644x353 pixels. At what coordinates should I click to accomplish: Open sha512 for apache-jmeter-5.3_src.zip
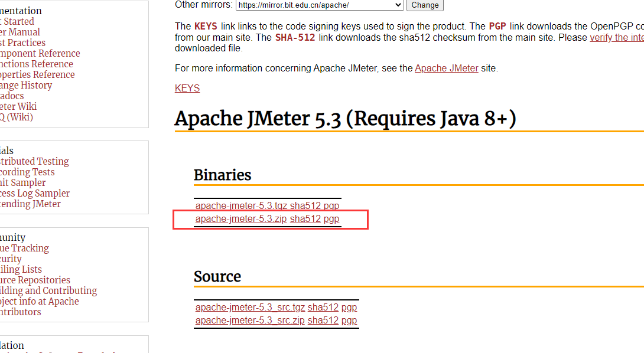(x=323, y=320)
